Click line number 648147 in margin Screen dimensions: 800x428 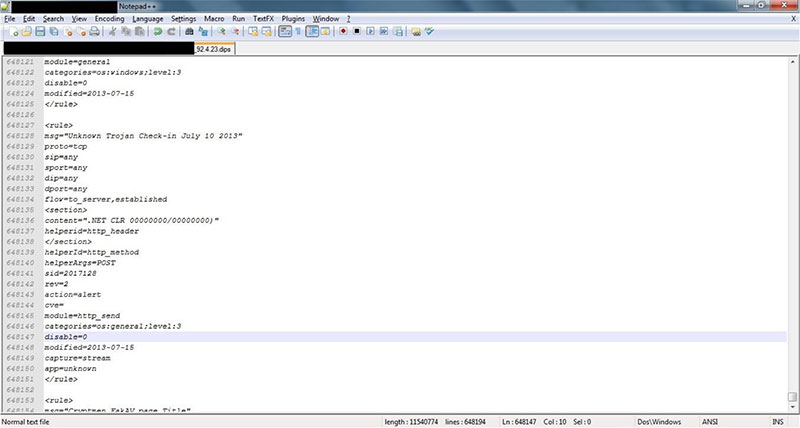(x=21, y=337)
